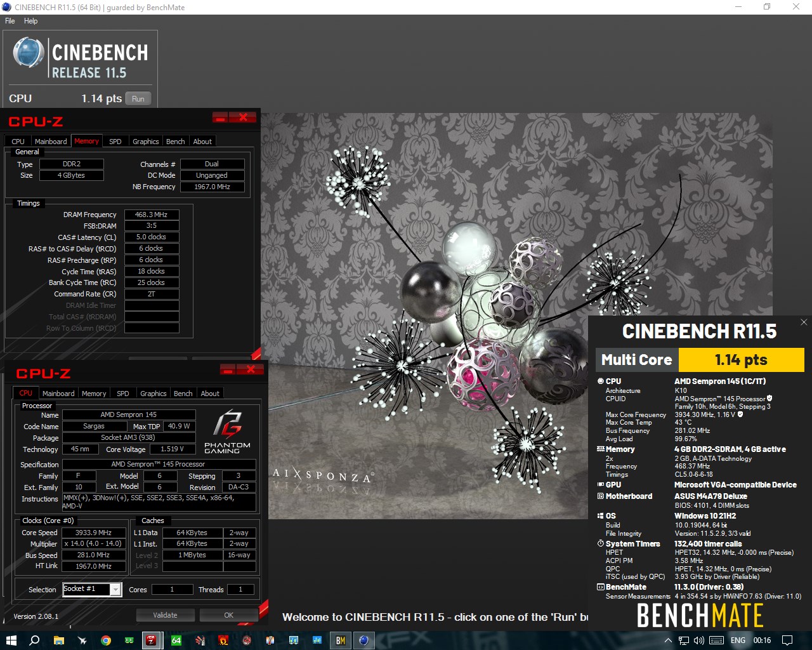
Task: Open the notification center icon
Action: pos(787,640)
